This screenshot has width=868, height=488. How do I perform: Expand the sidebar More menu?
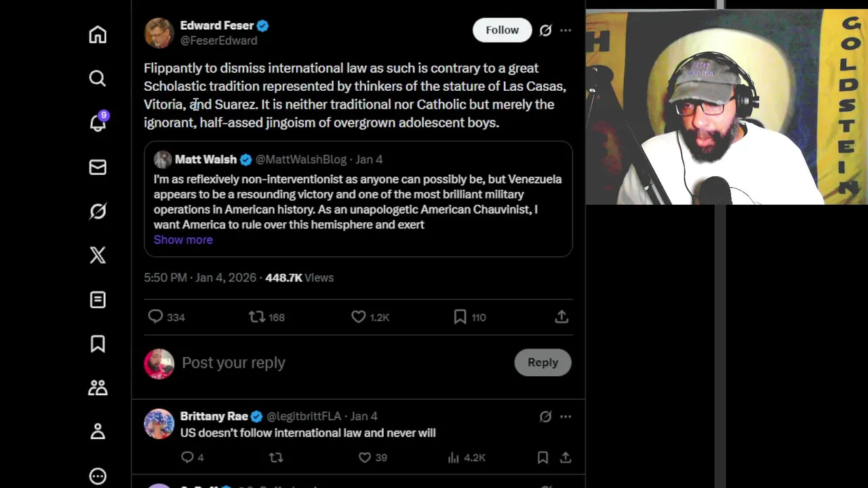98,476
